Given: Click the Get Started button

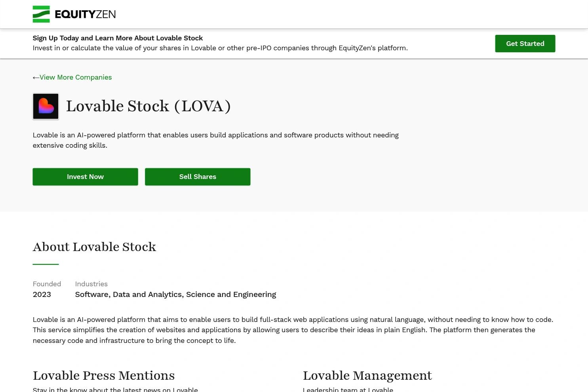Looking at the screenshot, I should tap(525, 44).
